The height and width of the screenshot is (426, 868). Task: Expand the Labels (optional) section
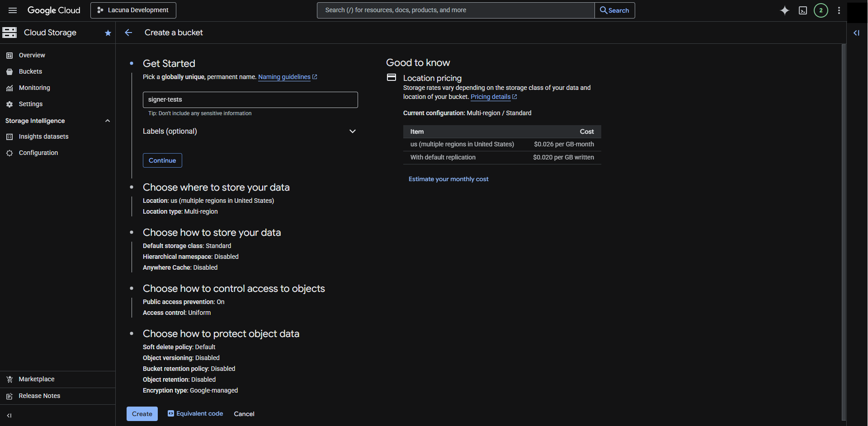pos(352,131)
